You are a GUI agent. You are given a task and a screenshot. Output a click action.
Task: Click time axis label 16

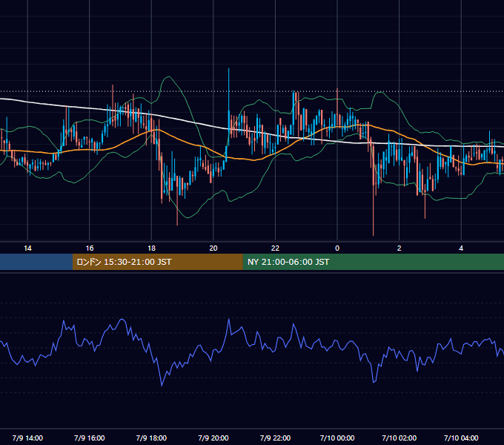pos(90,248)
